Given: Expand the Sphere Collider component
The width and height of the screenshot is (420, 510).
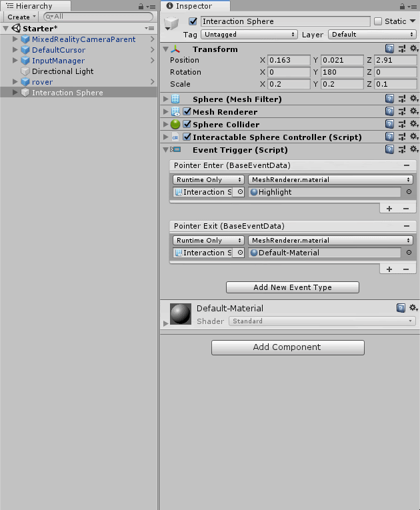Looking at the screenshot, I should 165,124.
